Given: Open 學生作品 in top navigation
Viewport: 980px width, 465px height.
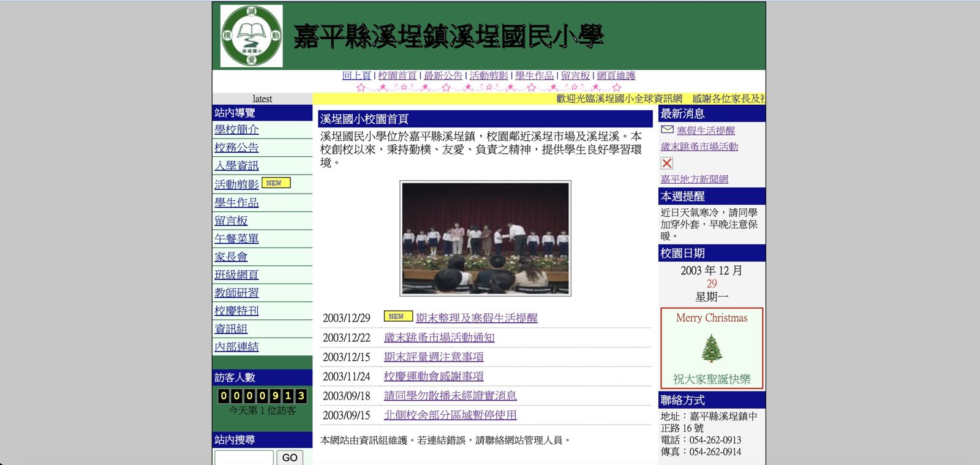Looking at the screenshot, I should tap(534, 75).
